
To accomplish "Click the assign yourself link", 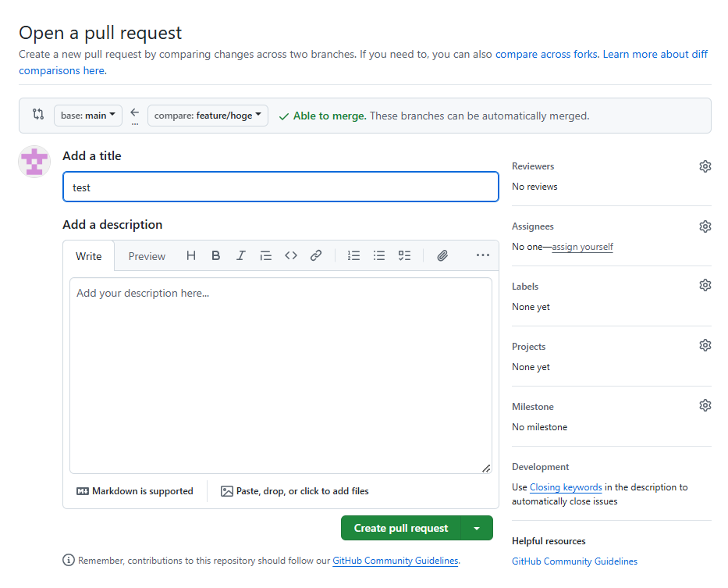I will click(x=582, y=247).
